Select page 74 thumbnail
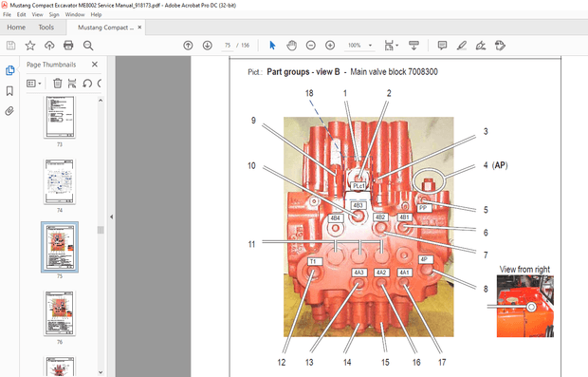 pos(60,181)
